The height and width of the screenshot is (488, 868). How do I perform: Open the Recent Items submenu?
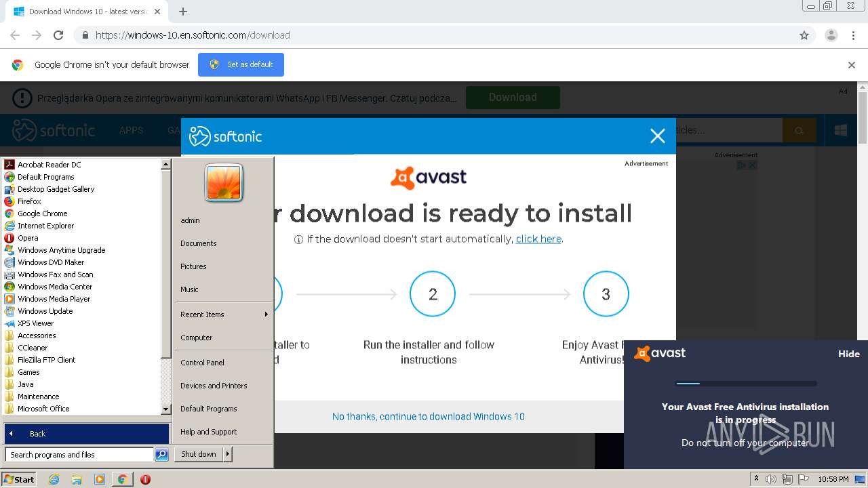click(x=224, y=314)
